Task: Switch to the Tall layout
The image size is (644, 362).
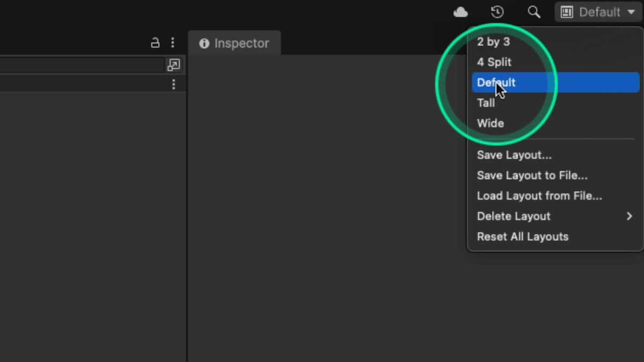Action: point(486,103)
